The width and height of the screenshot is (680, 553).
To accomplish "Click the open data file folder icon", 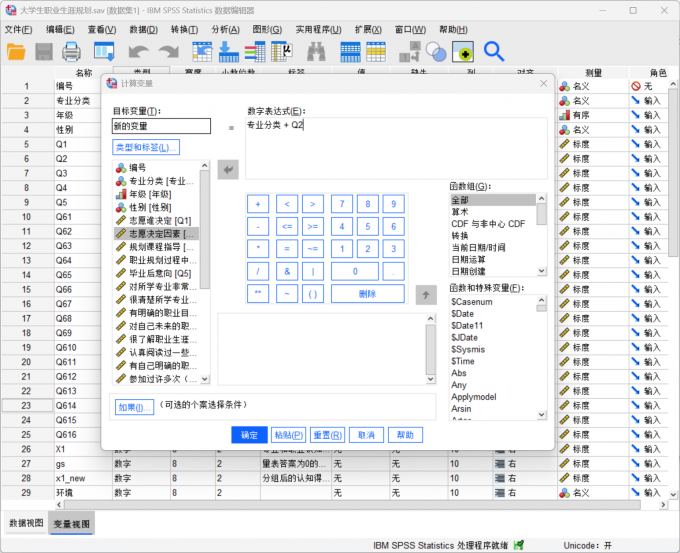I will click(x=17, y=51).
